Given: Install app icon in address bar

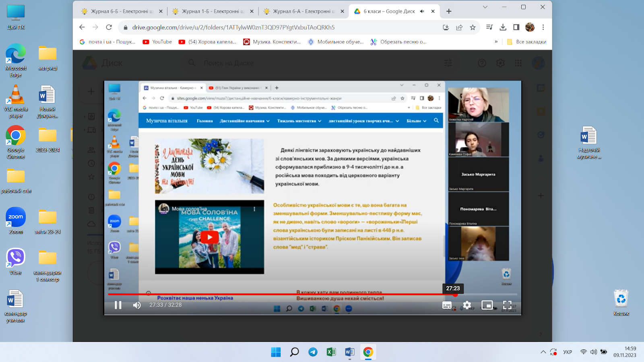Looking at the screenshot, I should (446, 27).
